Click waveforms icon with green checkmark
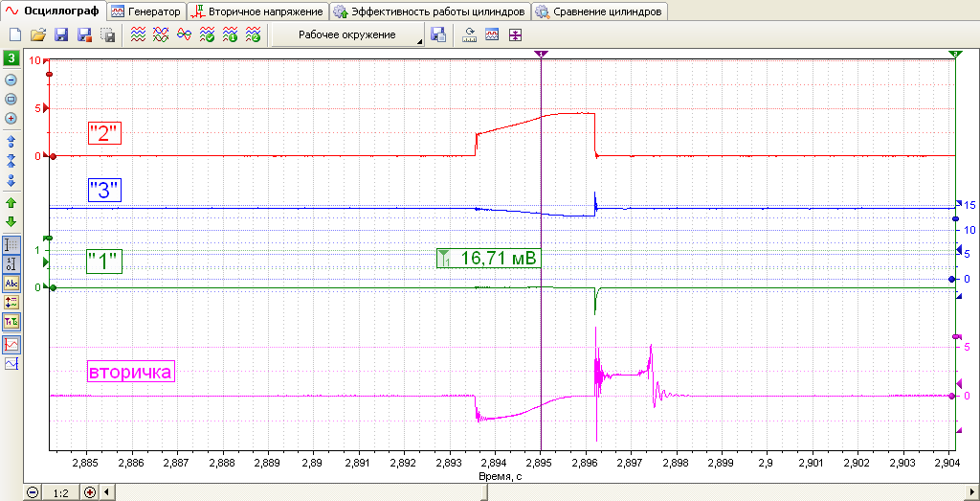Screen dimensions: 980x501 (x=208, y=35)
